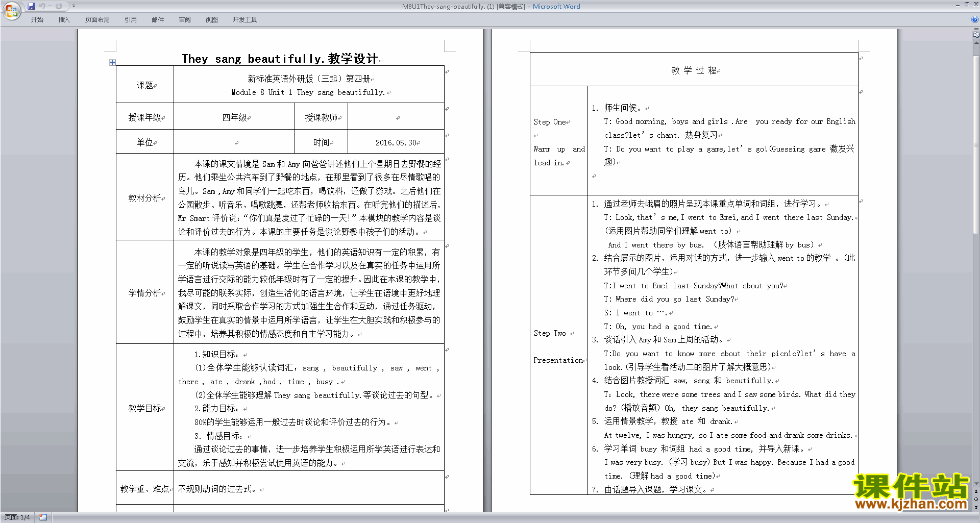Click the 教学重、难点 row label
Image resolution: width=980 pixels, height=523 pixels.
pos(145,488)
